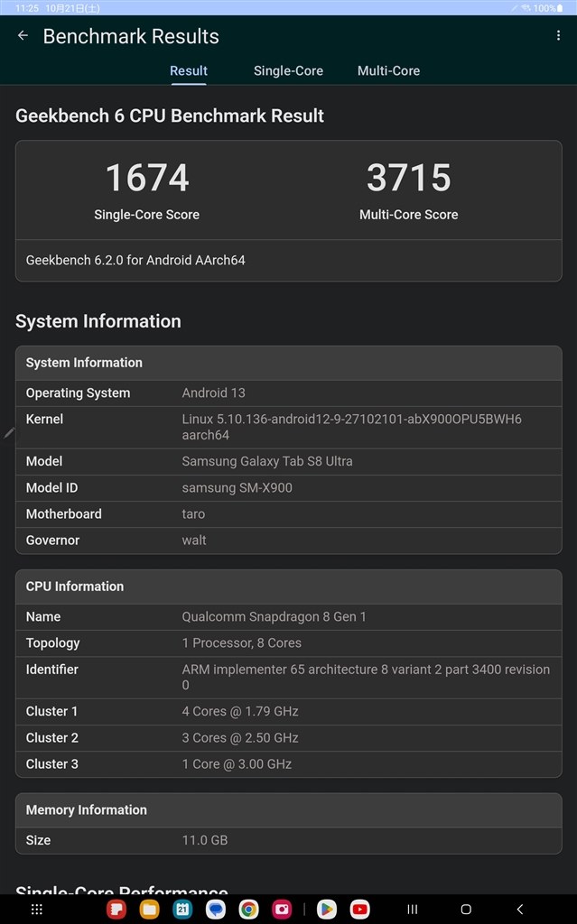577x924 pixels.
Task: Open Google Play Store from taskbar
Action: (x=326, y=909)
